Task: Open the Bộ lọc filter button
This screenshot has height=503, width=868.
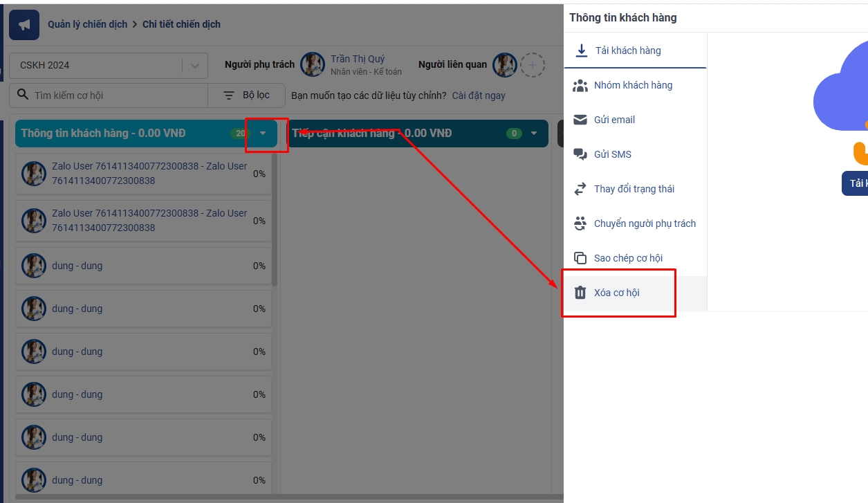Action: pyautogui.click(x=247, y=95)
